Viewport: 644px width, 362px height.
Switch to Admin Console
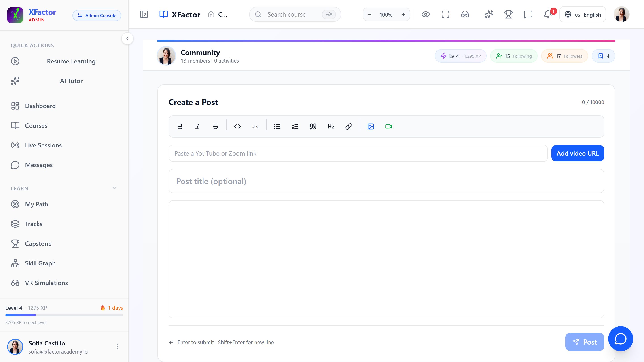[97, 15]
